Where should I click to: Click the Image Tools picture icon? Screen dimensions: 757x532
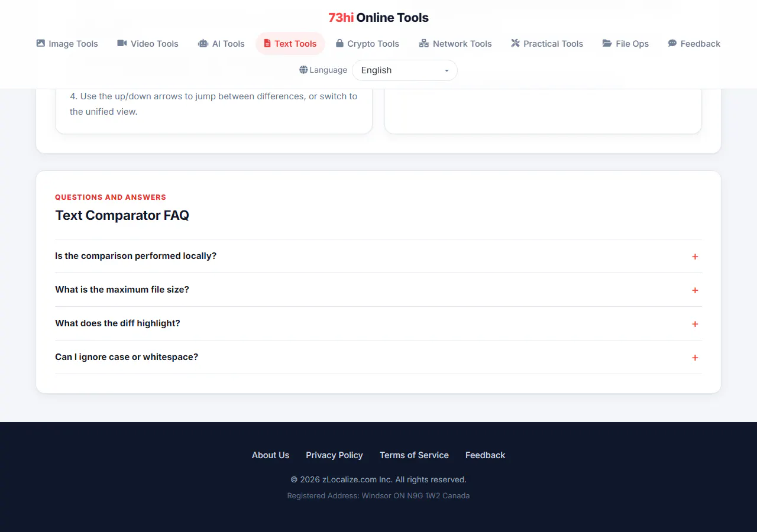pos(41,43)
